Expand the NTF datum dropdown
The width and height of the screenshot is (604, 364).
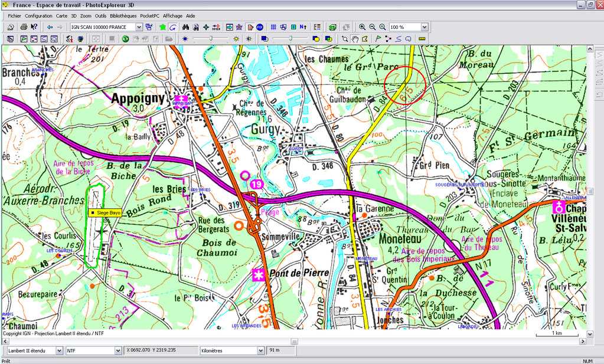point(118,350)
